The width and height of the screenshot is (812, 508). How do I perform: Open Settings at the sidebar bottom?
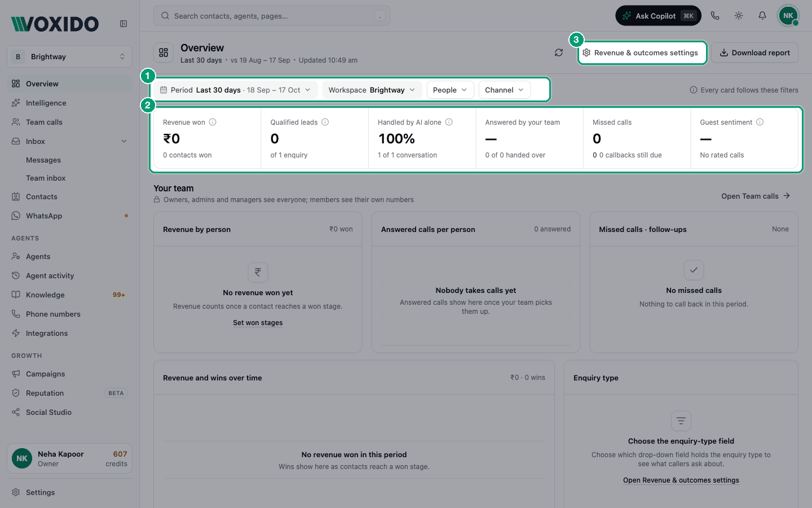pos(70,492)
